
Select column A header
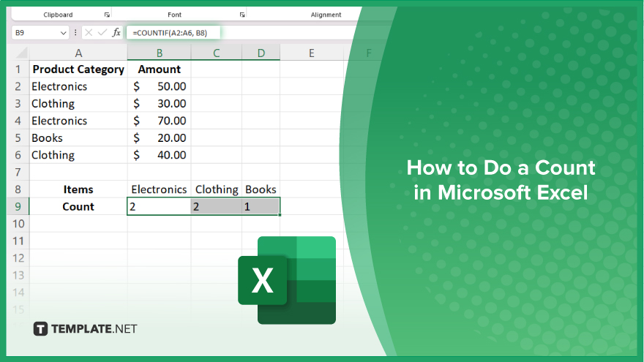point(78,53)
